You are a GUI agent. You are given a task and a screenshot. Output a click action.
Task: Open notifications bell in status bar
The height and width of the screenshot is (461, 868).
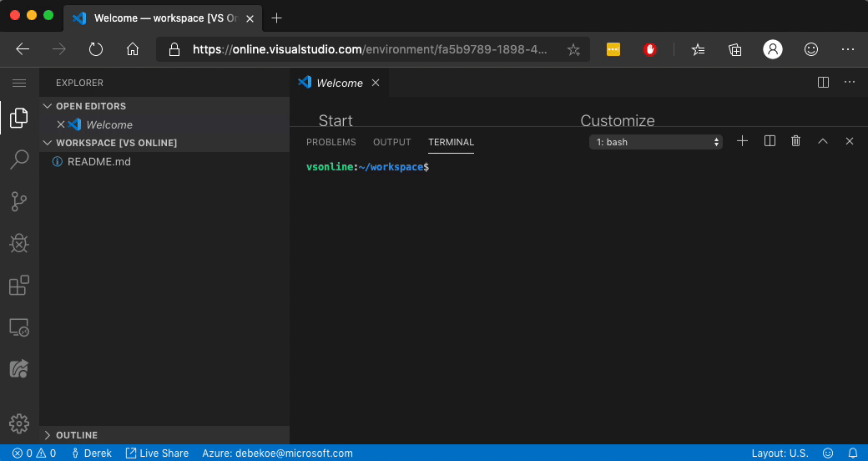[853, 453]
